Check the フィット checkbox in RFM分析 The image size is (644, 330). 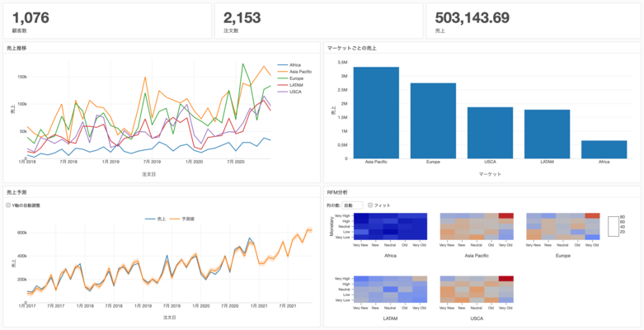click(370, 205)
